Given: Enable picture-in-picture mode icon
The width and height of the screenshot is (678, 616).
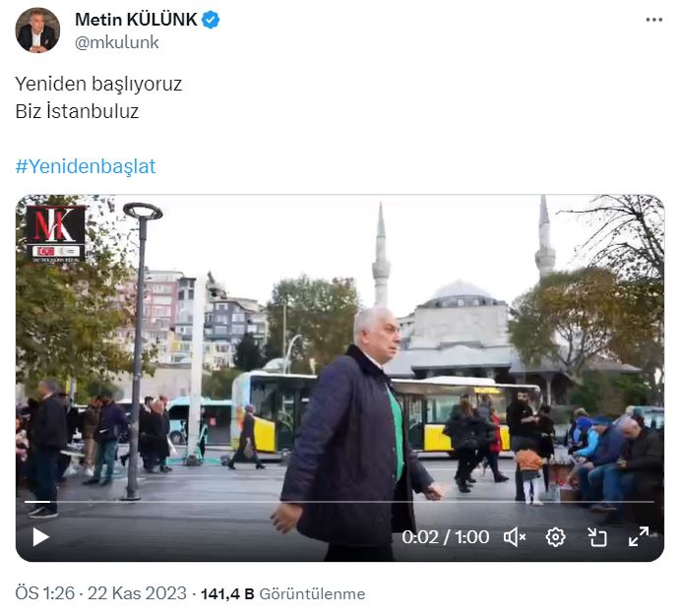Looking at the screenshot, I should point(597,537).
